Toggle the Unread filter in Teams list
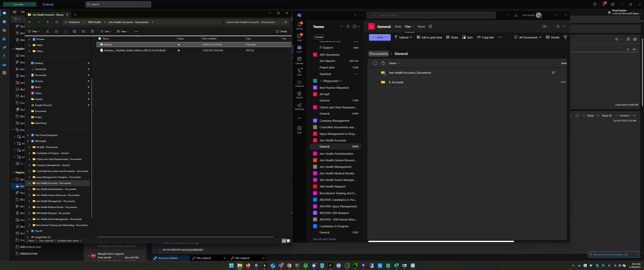The image size is (644, 270). coord(318,37)
